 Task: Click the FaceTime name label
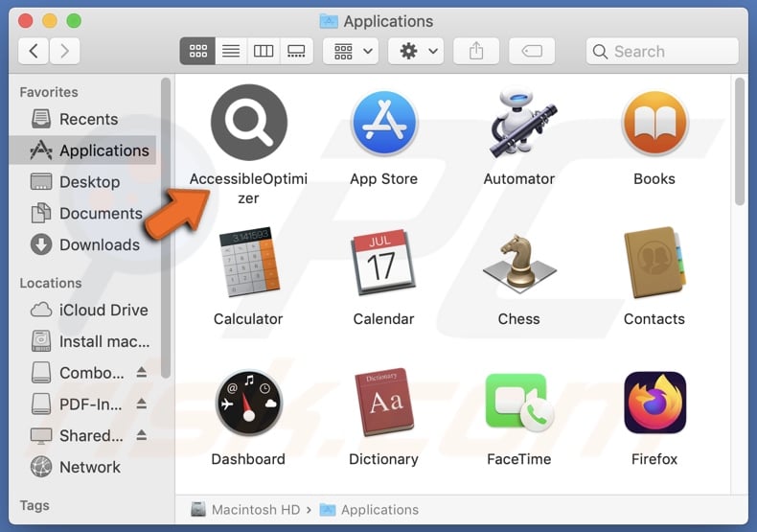519,458
